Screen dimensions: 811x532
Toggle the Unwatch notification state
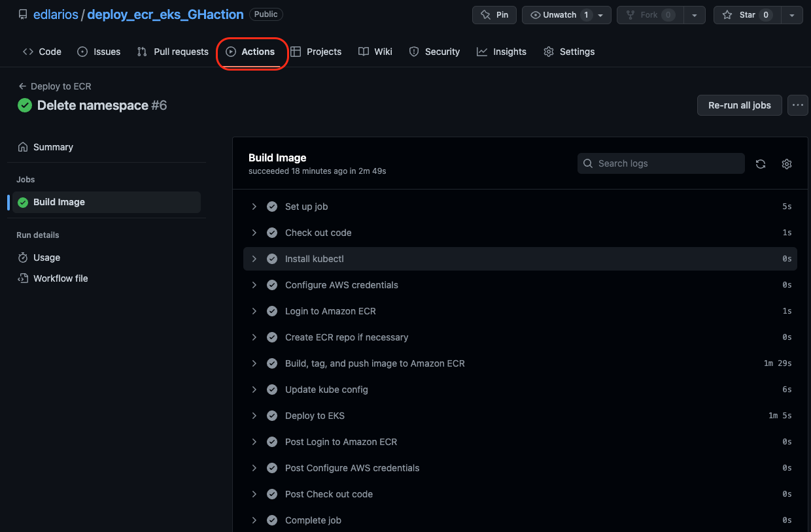(557, 14)
